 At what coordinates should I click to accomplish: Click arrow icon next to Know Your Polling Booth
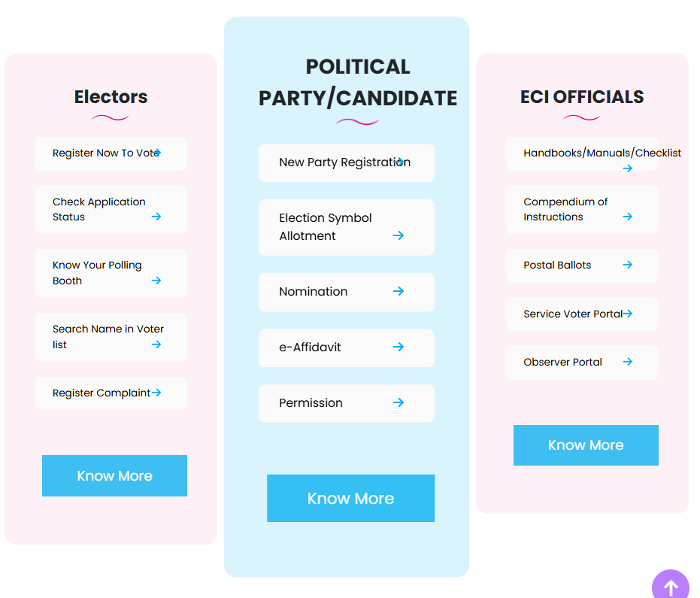tap(156, 281)
